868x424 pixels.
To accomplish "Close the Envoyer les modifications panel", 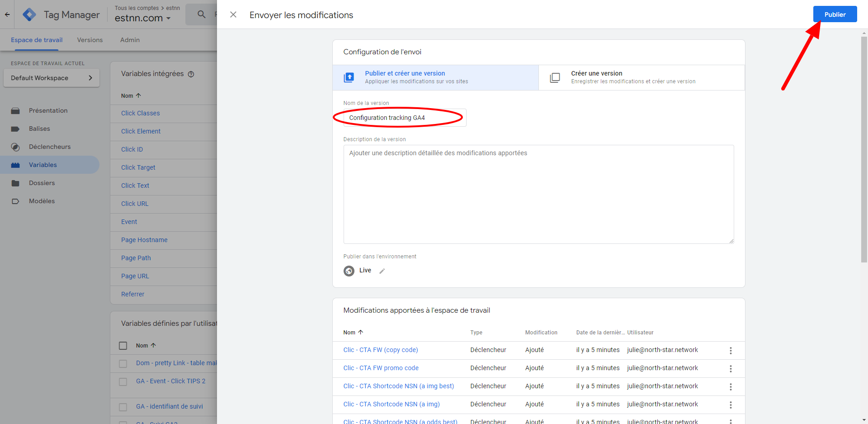I will [233, 15].
